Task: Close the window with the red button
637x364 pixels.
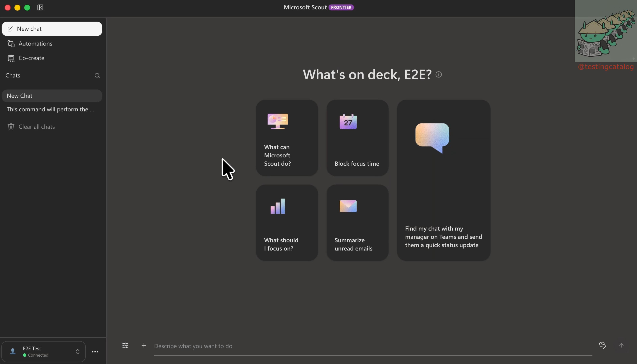Action: pos(7,8)
